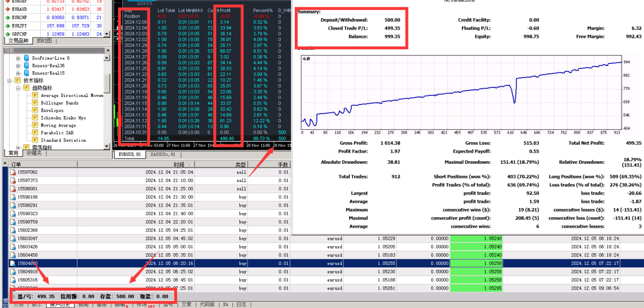Expand the 震荡指标 tree node
The width and height of the screenshot is (644, 308).
18,147
